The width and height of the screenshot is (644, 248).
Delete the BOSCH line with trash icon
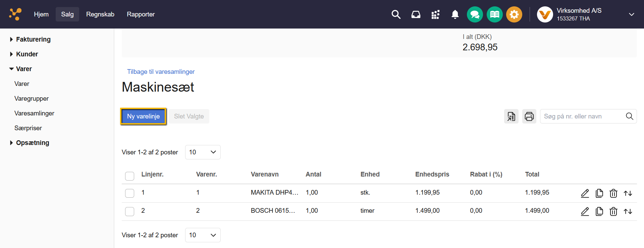[x=613, y=211]
